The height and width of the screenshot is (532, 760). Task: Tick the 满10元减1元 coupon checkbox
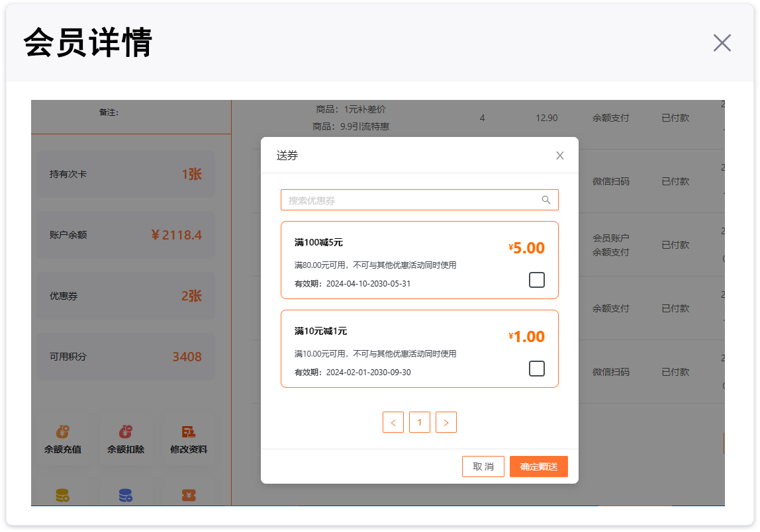[537, 369]
